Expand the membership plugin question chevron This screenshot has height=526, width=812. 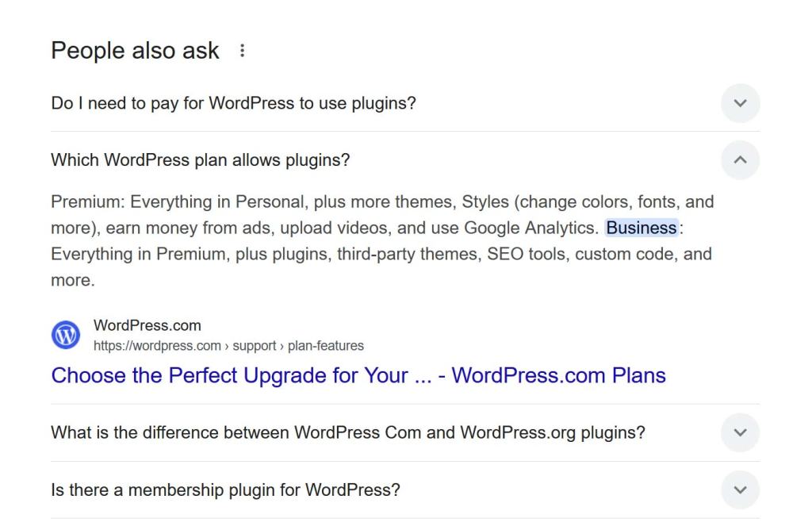[x=740, y=490]
